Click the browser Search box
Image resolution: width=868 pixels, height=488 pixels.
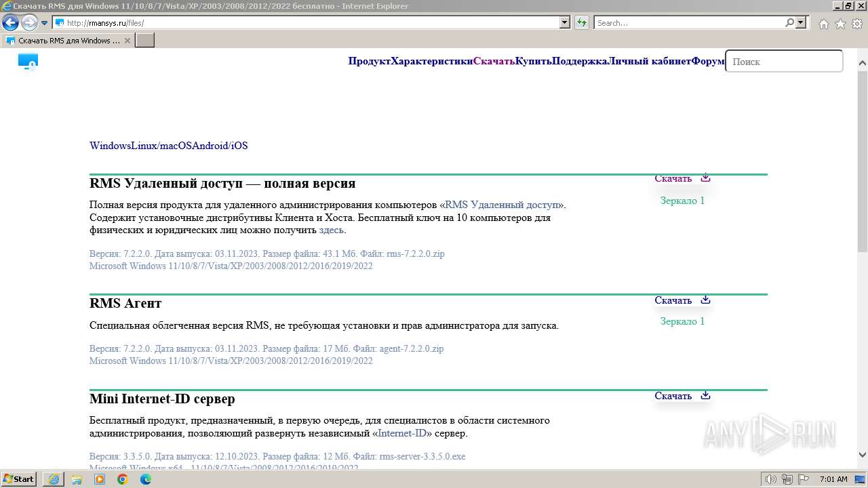pos(690,22)
